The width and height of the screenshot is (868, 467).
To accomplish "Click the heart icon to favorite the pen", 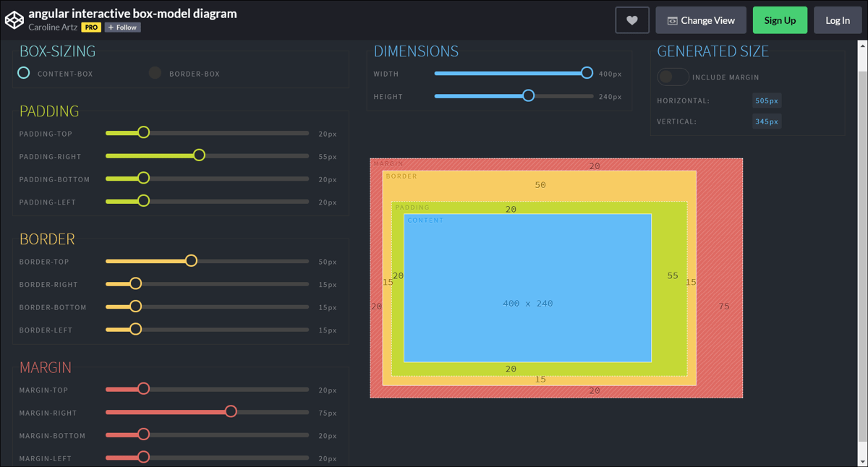I will [631, 20].
